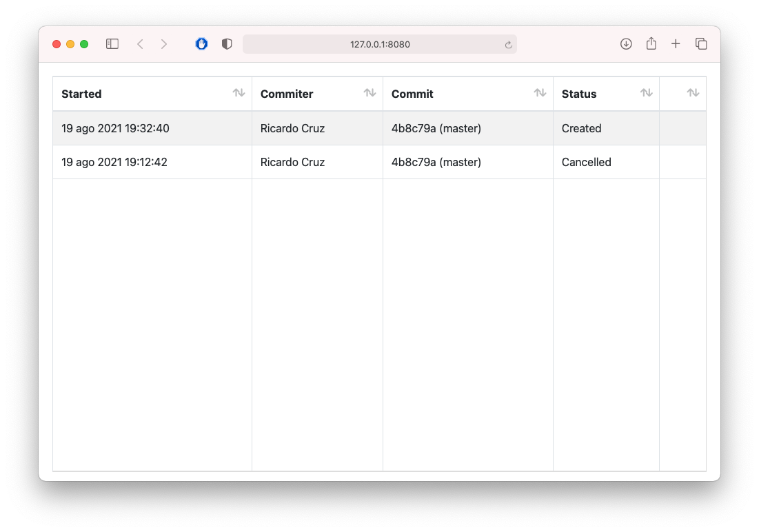
Task: Reload the current page
Action: pos(507,43)
